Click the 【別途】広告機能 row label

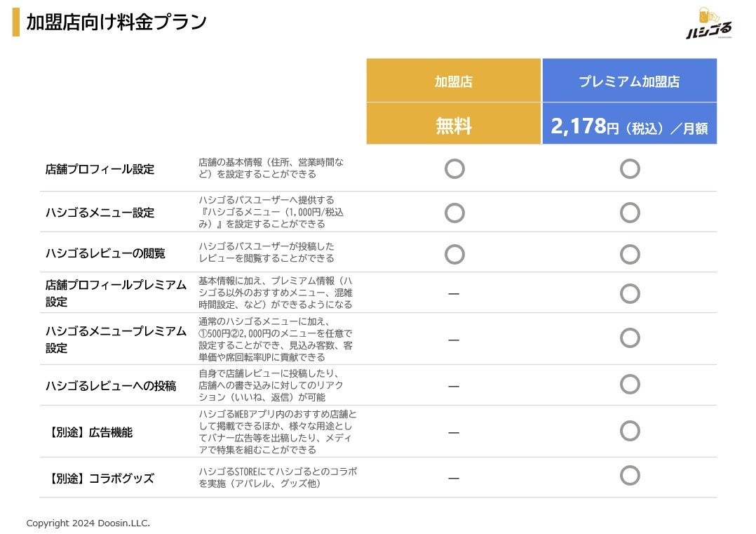[89, 432]
